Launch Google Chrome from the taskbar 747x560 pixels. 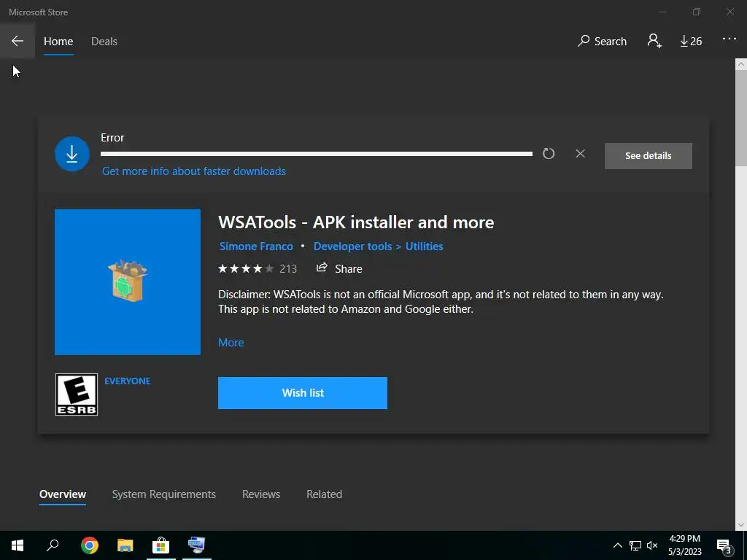point(89,545)
